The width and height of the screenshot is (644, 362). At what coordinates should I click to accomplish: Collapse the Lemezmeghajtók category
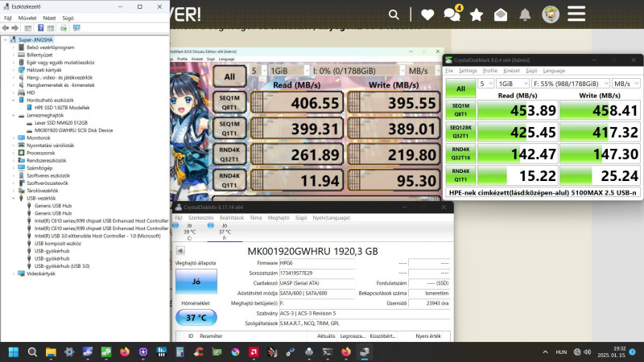[x=13, y=115]
